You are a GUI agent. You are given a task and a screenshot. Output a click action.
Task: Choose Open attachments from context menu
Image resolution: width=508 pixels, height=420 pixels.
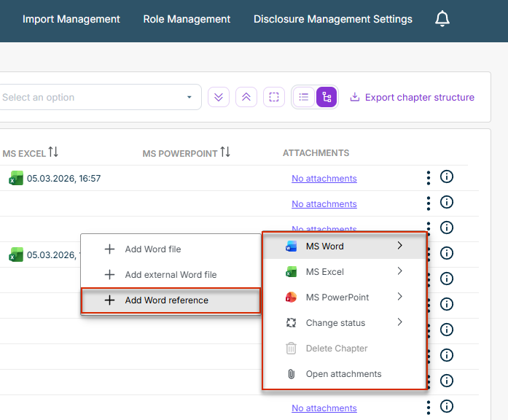[343, 374]
